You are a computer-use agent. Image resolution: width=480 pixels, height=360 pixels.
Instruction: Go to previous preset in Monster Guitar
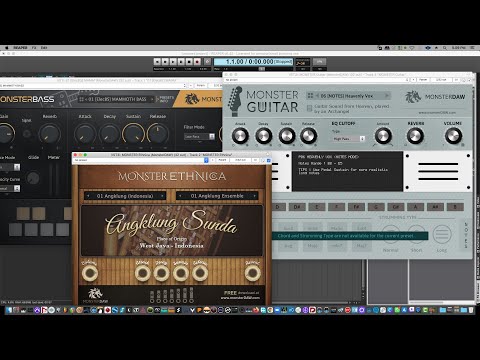pyautogui.click(x=317, y=96)
